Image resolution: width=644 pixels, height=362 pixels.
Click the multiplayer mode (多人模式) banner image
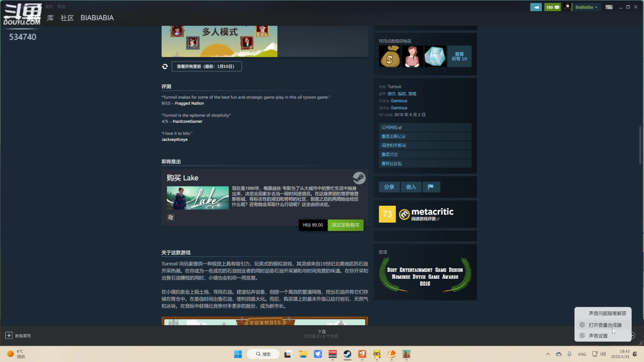[x=219, y=41]
